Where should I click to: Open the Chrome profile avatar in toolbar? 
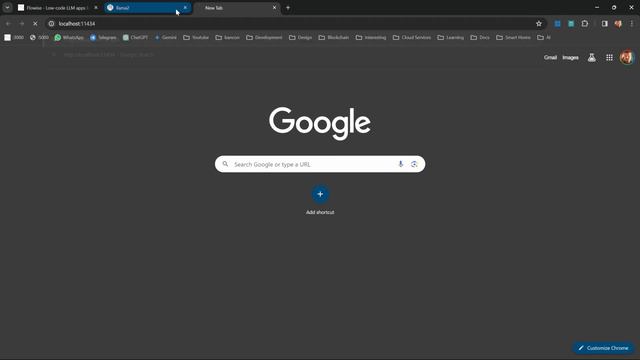[618, 24]
